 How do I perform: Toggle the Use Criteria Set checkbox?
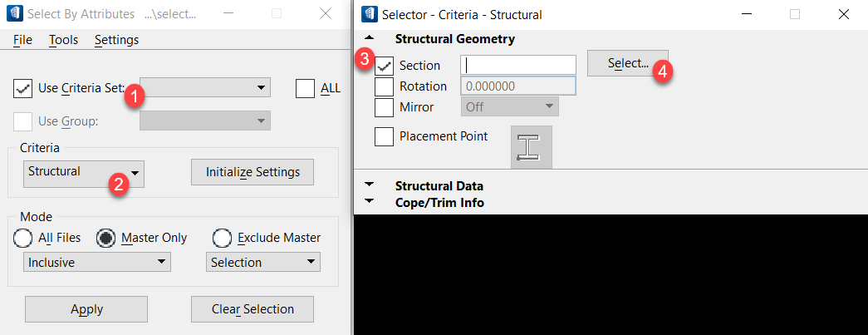coord(22,89)
